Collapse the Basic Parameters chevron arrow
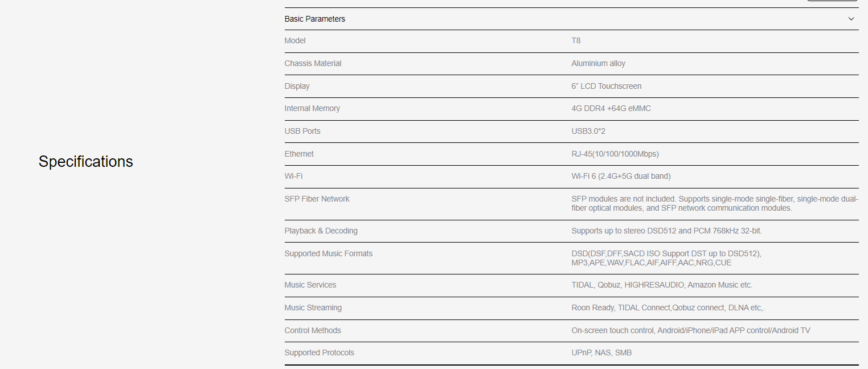868x369 pixels. coord(851,19)
